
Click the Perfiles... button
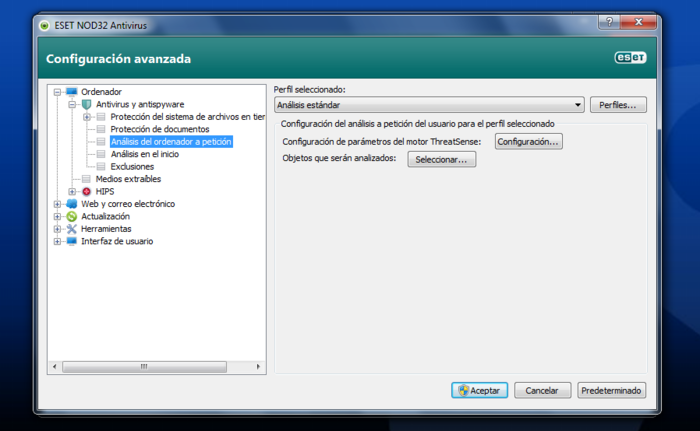[x=618, y=105]
